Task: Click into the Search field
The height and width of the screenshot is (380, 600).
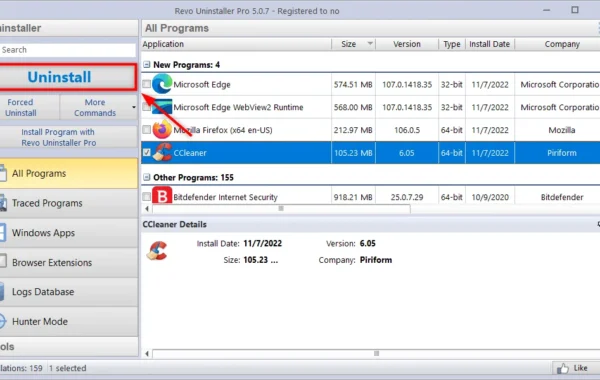Action: pyautogui.click(x=68, y=50)
